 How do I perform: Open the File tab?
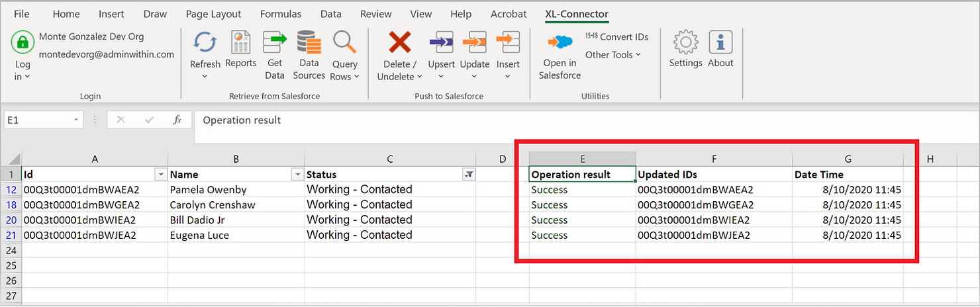click(x=21, y=14)
